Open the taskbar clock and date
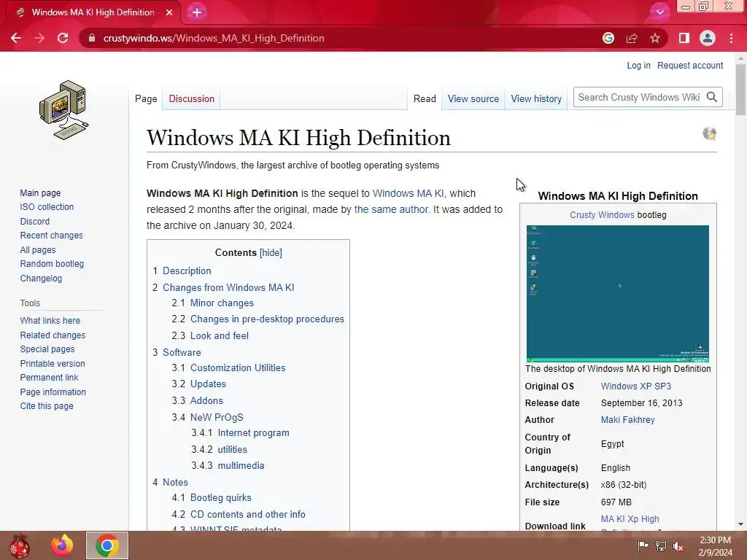The image size is (747, 560). tap(715, 546)
